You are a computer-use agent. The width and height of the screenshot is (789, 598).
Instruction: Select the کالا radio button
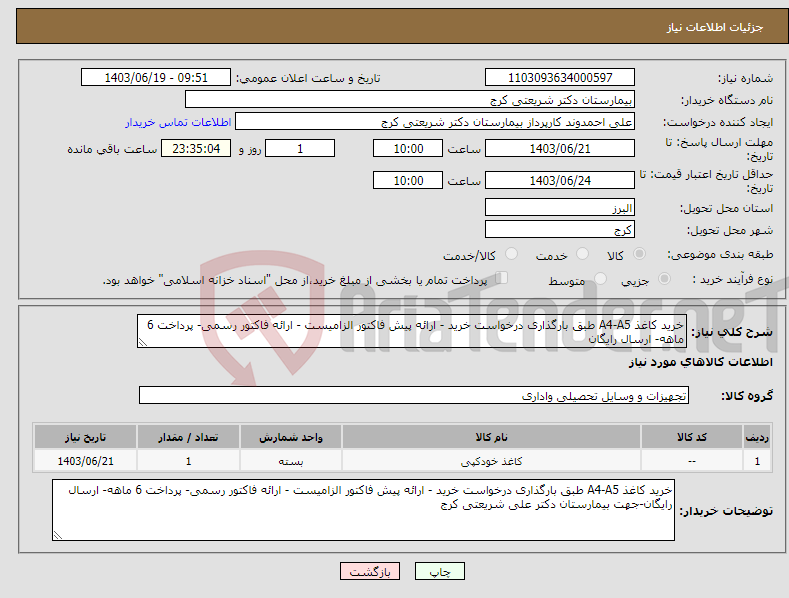(x=639, y=254)
